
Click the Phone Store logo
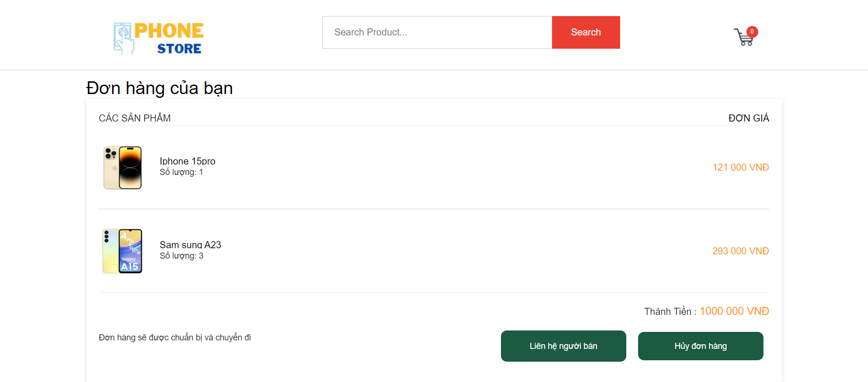tap(158, 38)
